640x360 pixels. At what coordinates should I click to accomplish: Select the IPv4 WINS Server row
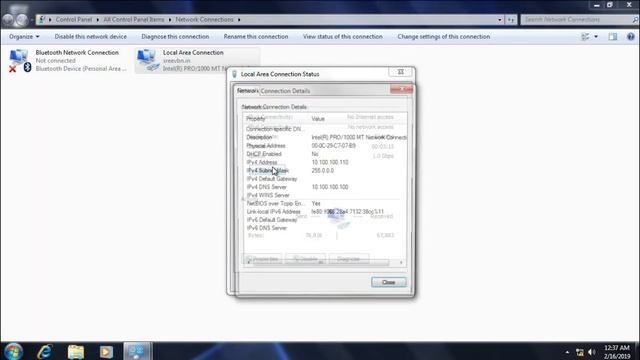[325, 195]
